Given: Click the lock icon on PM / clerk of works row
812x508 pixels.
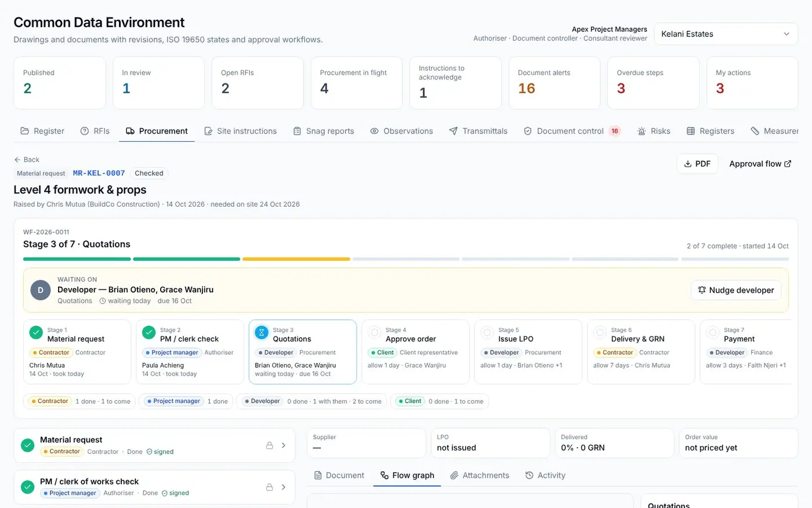Looking at the screenshot, I should [x=270, y=487].
